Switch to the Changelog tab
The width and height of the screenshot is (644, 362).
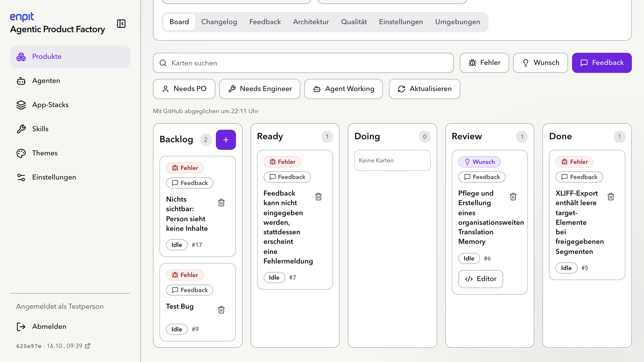pos(219,22)
